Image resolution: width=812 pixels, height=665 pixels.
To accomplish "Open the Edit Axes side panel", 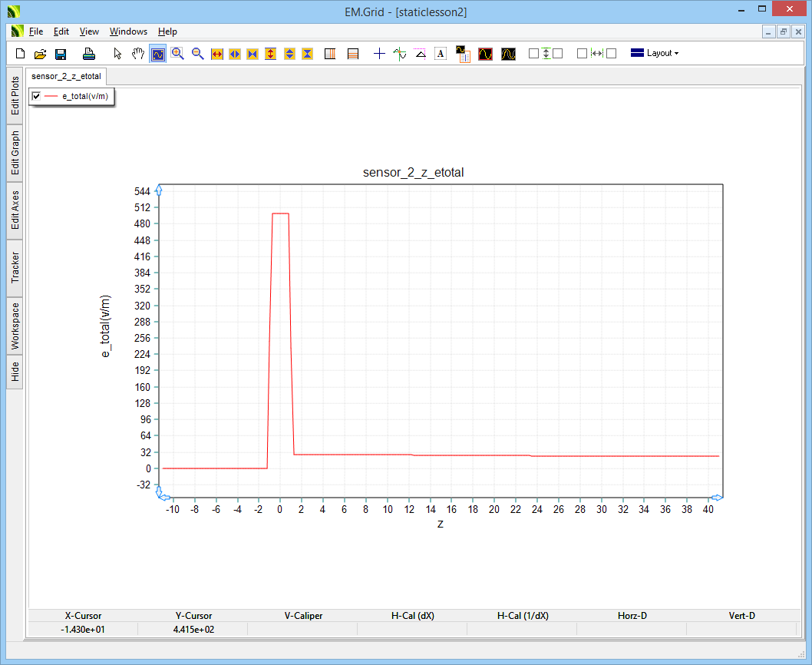I will pyautogui.click(x=15, y=210).
